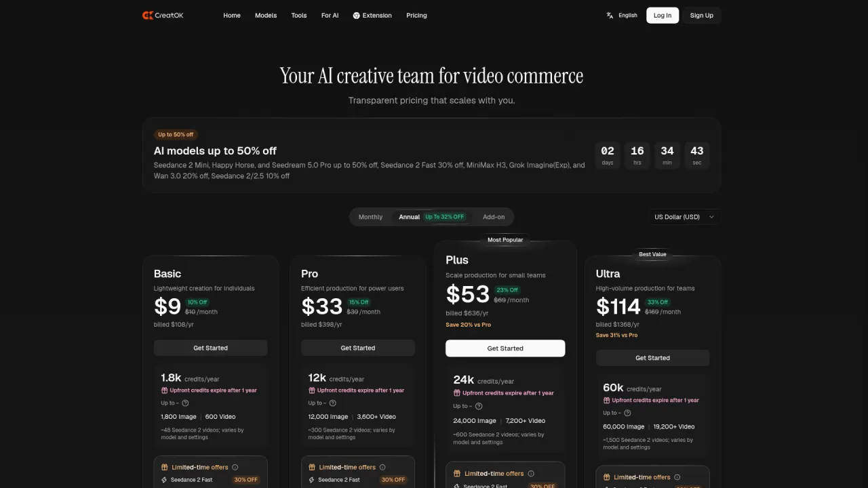This screenshot has width=868, height=488.
Task: Click the Most Popular badge on Plus
Action: (x=505, y=240)
